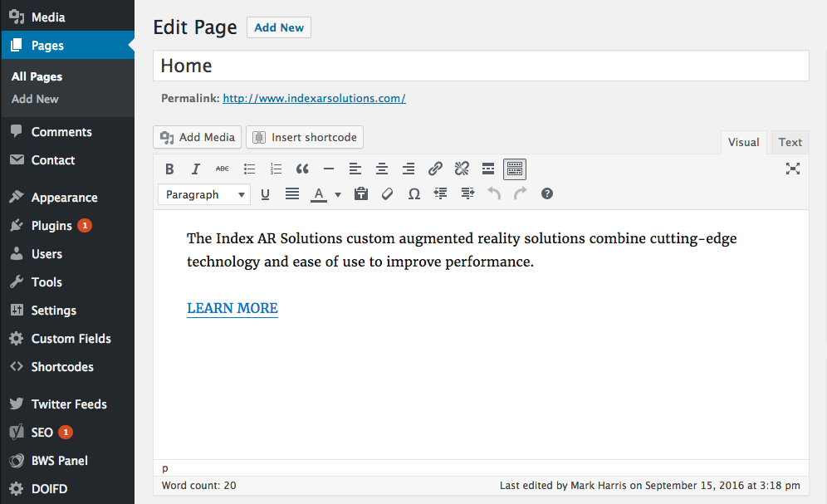The image size is (827, 504).
Task: Click the Add Media button
Action: point(198,137)
